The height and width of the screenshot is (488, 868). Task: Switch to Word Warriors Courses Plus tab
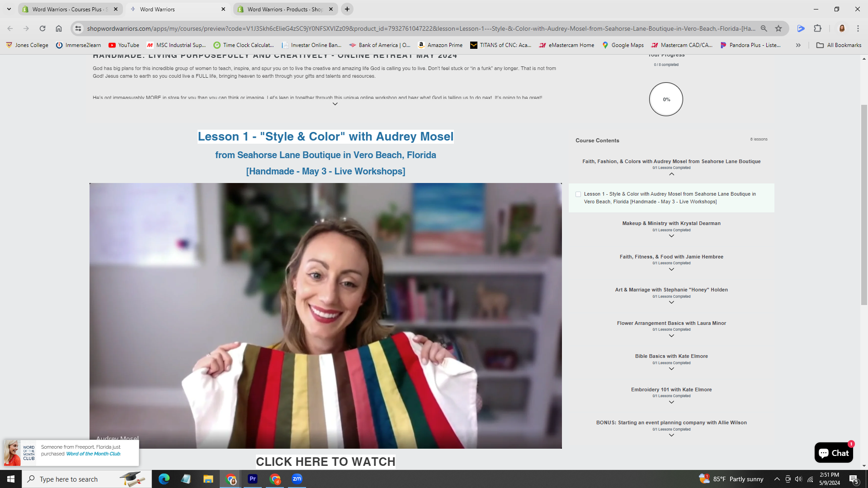click(x=68, y=9)
